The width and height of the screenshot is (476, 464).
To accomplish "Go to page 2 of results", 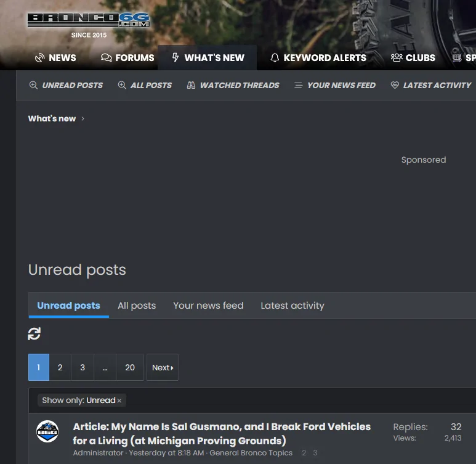I will pyautogui.click(x=60, y=367).
